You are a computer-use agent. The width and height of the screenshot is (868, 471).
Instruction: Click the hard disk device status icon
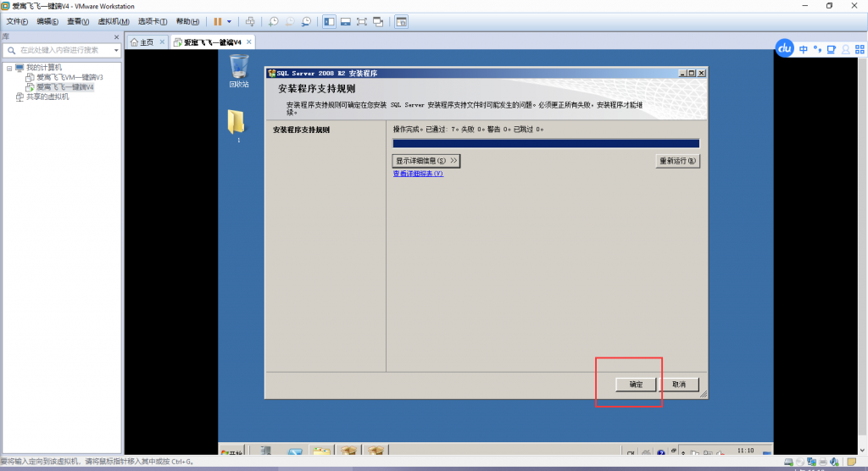click(x=788, y=462)
